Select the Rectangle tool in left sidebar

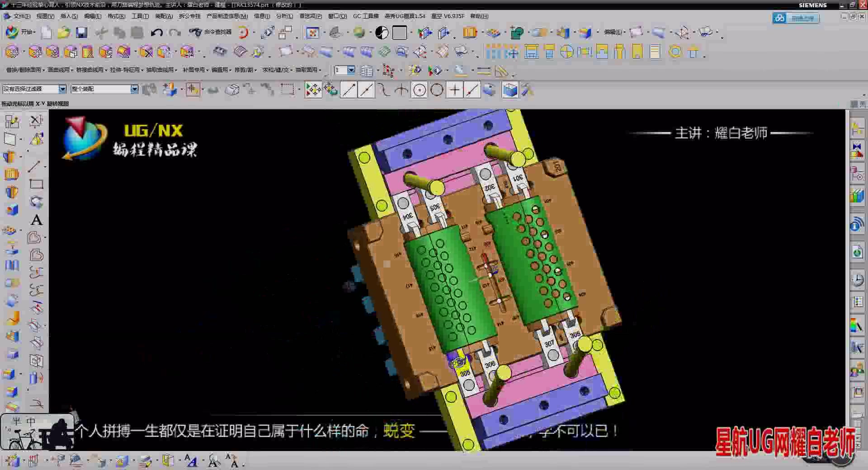click(x=36, y=184)
